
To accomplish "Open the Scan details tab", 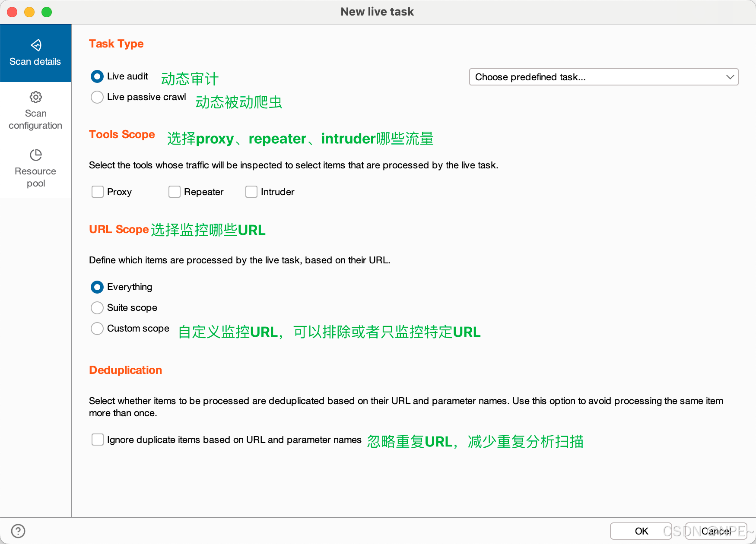I will tap(35, 53).
